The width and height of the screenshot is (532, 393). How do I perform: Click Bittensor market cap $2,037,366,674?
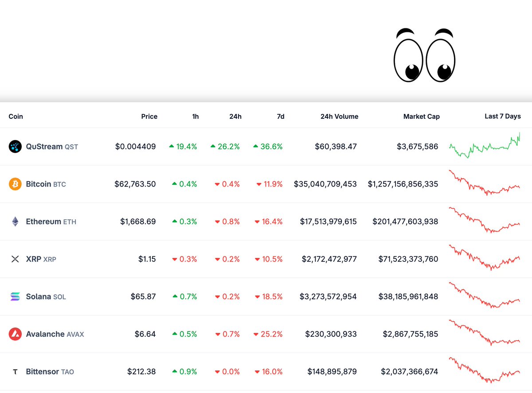point(410,372)
